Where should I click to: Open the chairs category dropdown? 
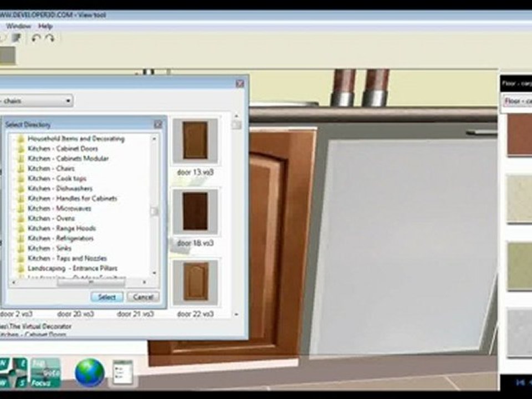click(37, 101)
